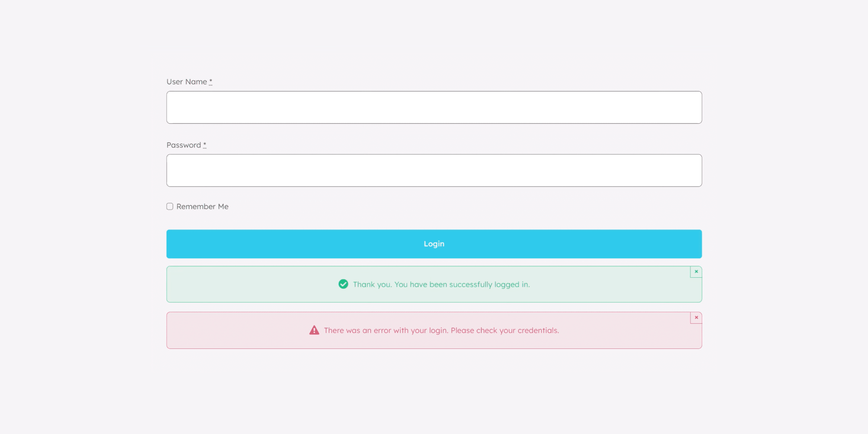Check the Remember Me checkbox
This screenshot has height=434, width=868.
coord(170,206)
